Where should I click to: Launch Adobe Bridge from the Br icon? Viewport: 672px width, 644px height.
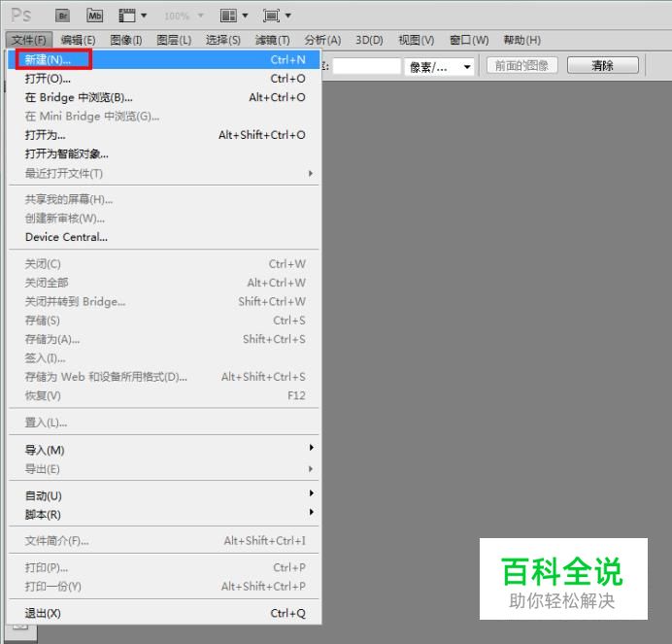pos(62,16)
